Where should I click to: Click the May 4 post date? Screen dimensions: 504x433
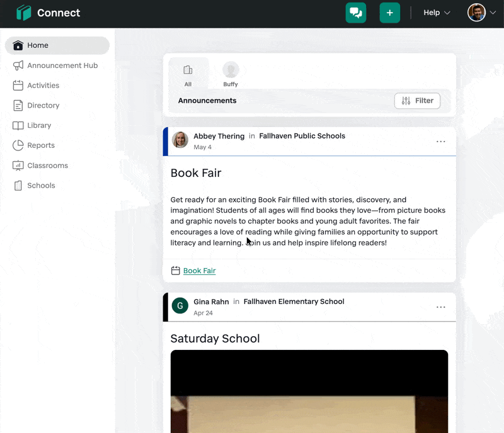click(x=202, y=147)
